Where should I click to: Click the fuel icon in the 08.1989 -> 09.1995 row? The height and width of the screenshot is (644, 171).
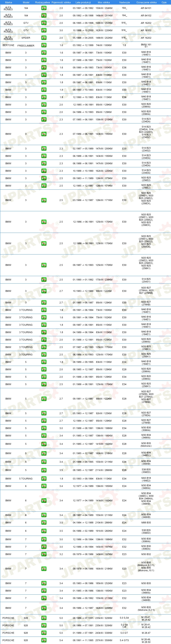(44, 362)
